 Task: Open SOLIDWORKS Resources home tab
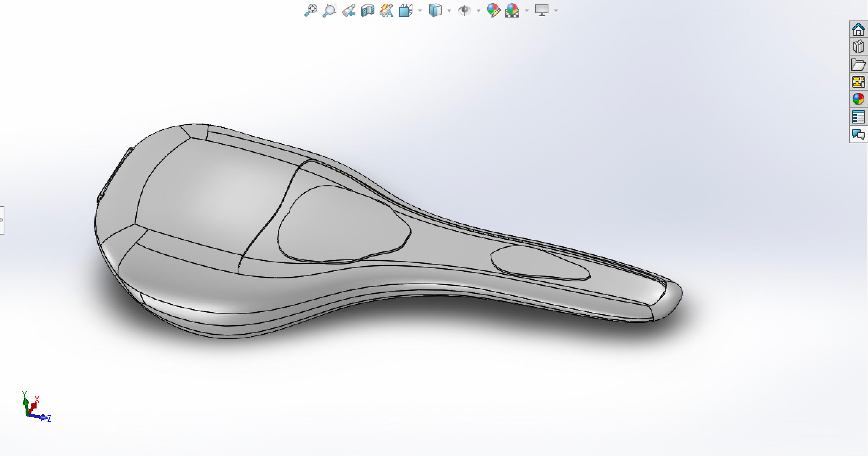858,29
